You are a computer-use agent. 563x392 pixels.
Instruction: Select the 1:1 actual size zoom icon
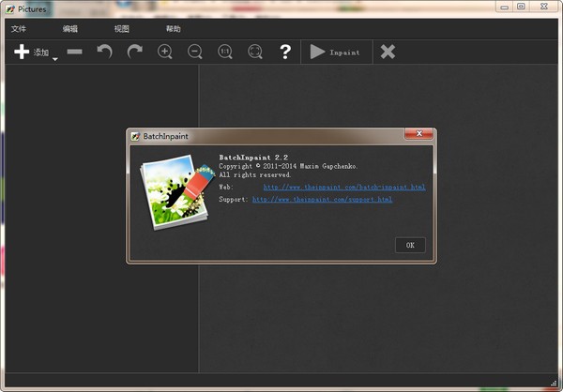[x=225, y=53]
